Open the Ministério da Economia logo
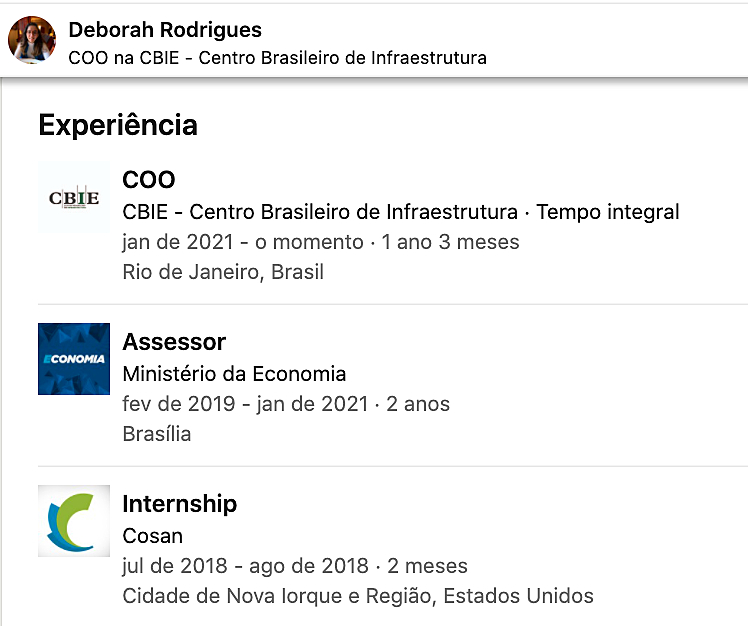The width and height of the screenshot is (748, 626). 74,359
